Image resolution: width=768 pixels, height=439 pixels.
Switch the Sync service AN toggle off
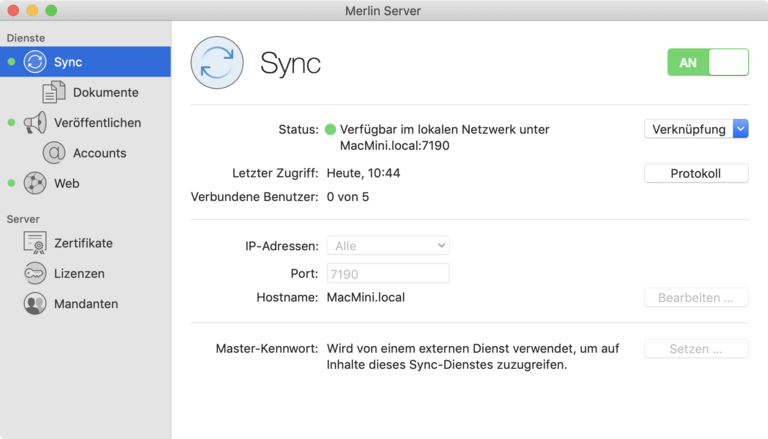pos(708,62)
